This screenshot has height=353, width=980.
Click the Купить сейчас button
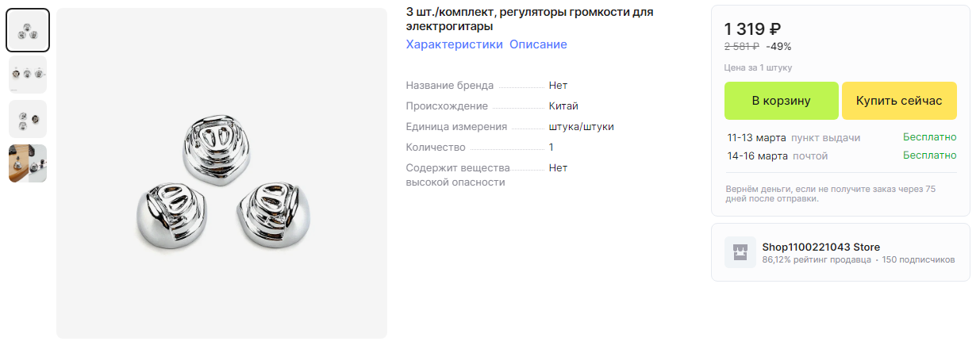tap(899, 101)
